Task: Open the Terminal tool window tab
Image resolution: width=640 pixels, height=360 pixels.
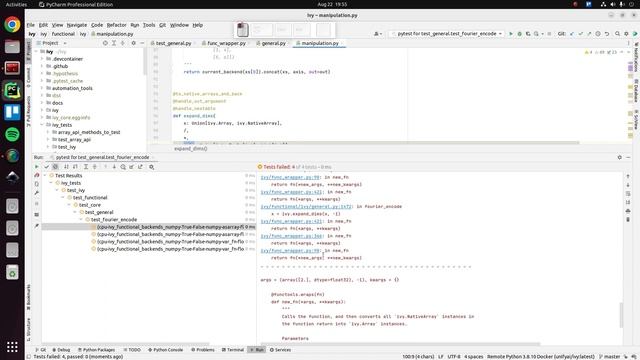Action: (x=233, y=350)
